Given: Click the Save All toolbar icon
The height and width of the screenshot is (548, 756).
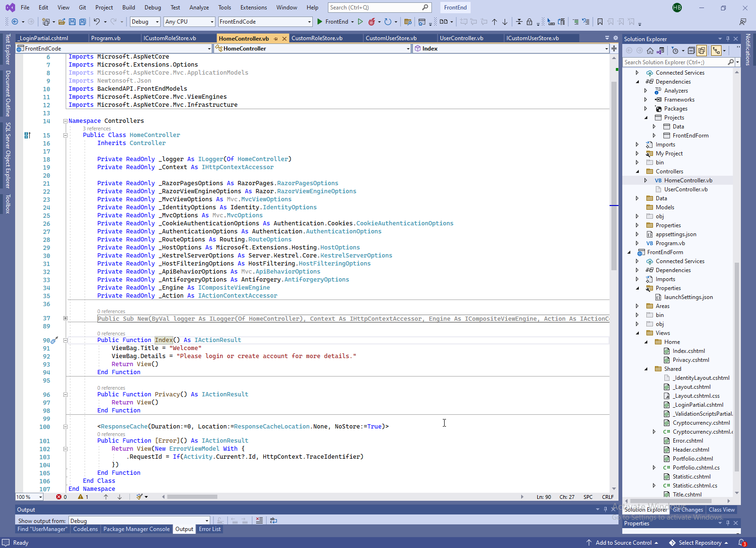Looking at the screenshot, I should 83,22.
